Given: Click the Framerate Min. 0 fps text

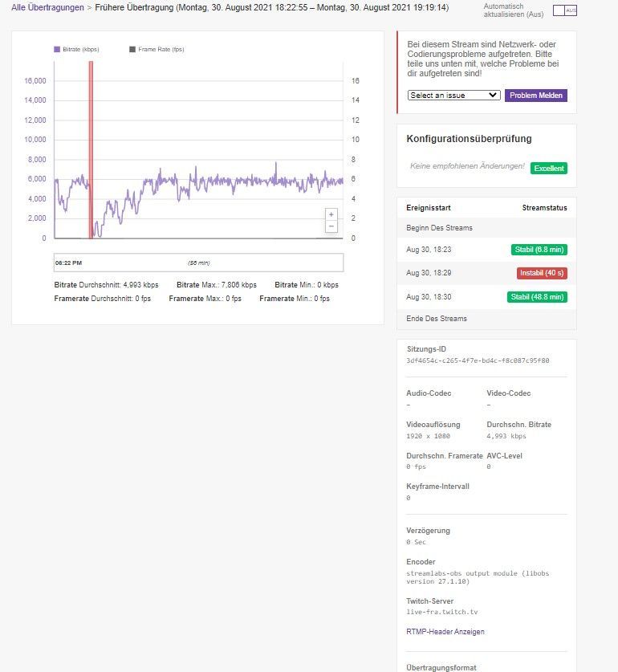Looking at the screenshot, I should click(295, 299).
